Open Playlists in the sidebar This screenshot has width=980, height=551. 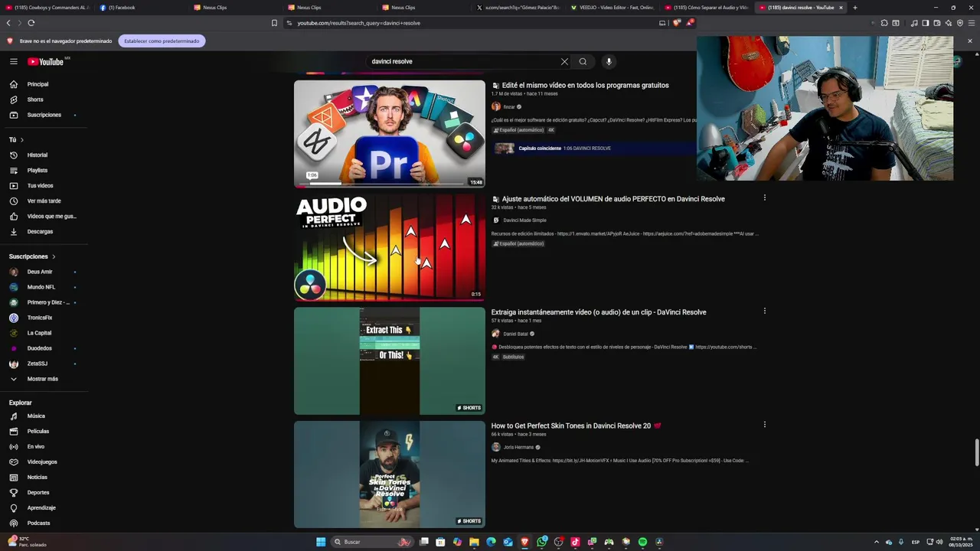coord(38,170)
